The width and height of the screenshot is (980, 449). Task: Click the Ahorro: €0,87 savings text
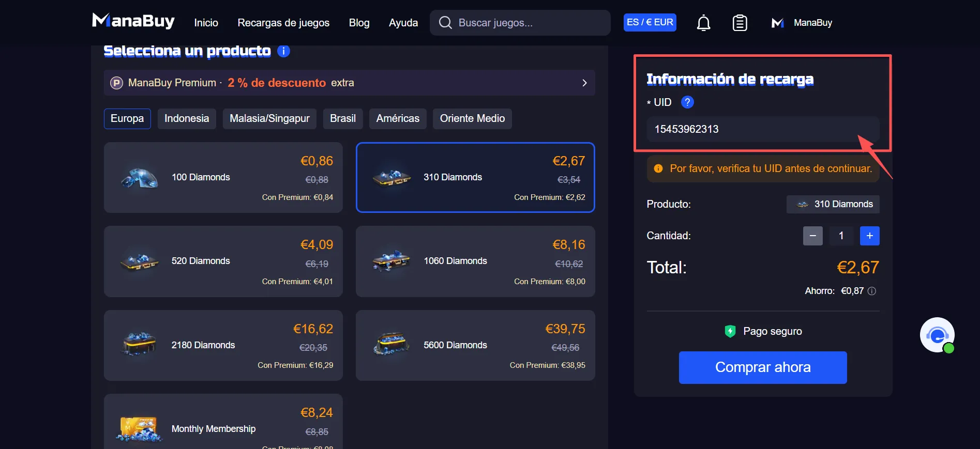coord(834,291)
